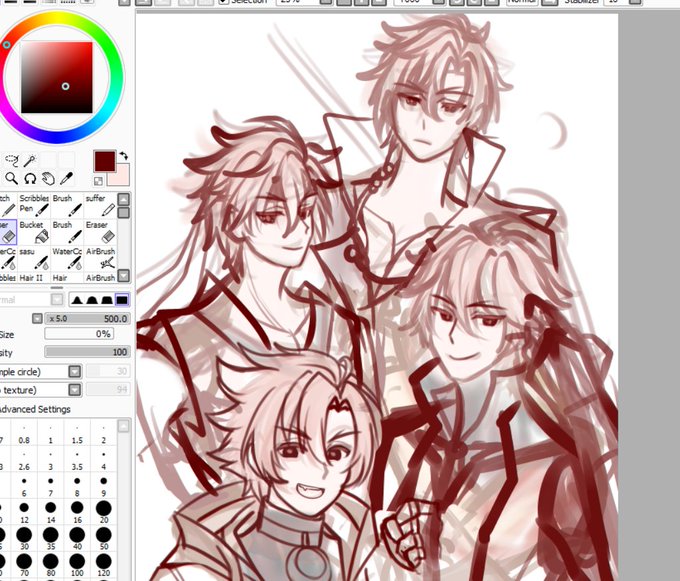
Task: Choose the Hair II brush
Action: tap(34, 277)
